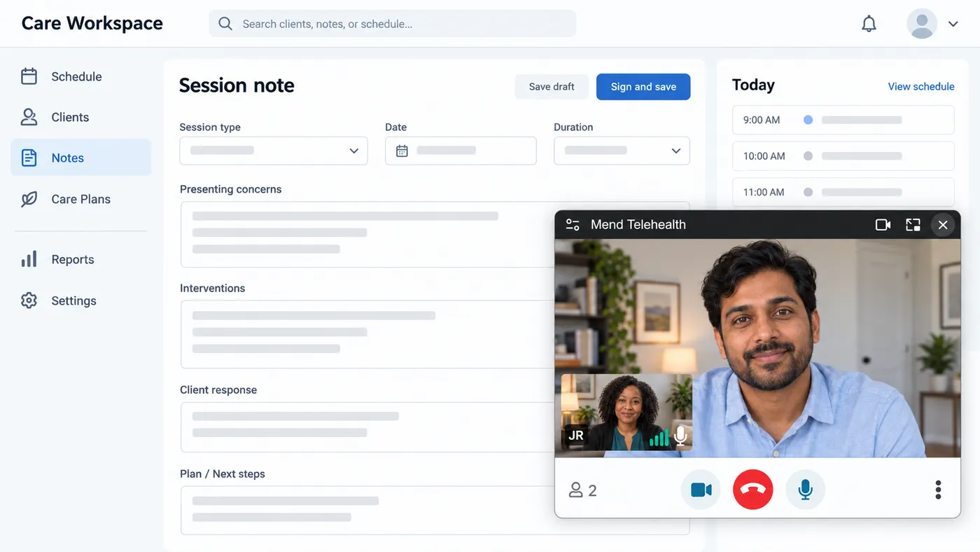Click the microphone indicator on JR thumbnail
The image size is (980, 552).
pyautogui.click(x=680, y=436)
